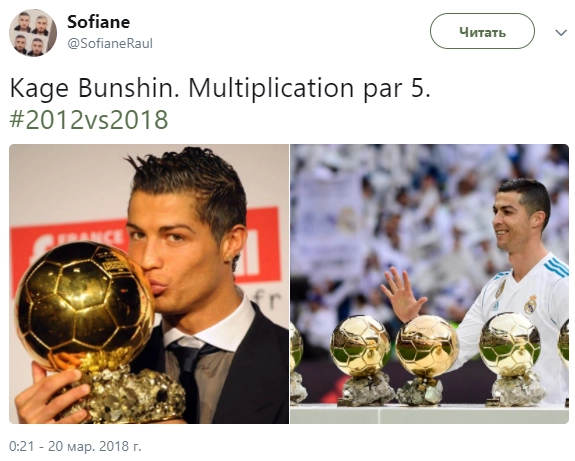
Task: Click the Sofiane display name
Action: click(98, 22)
